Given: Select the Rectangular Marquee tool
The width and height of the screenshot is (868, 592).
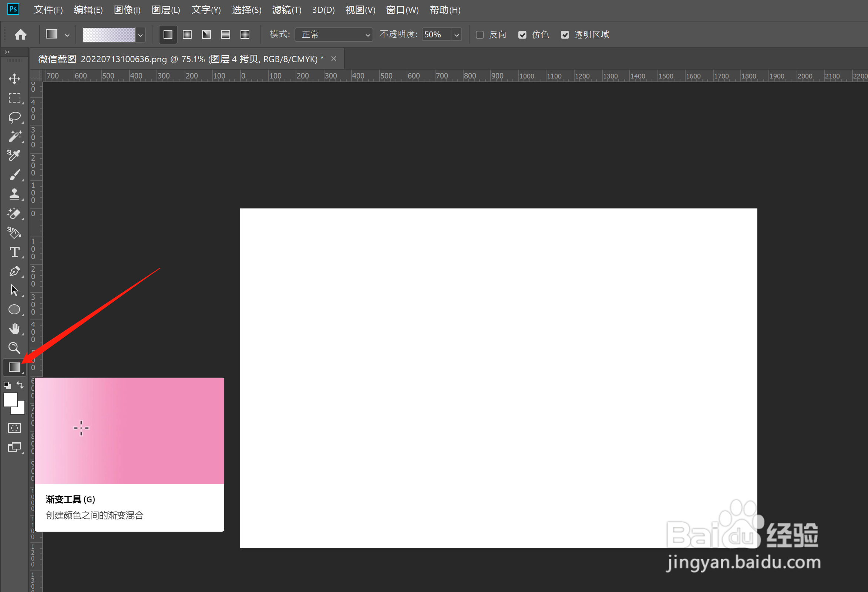Looking at the screenshot, I should [14, 98].
